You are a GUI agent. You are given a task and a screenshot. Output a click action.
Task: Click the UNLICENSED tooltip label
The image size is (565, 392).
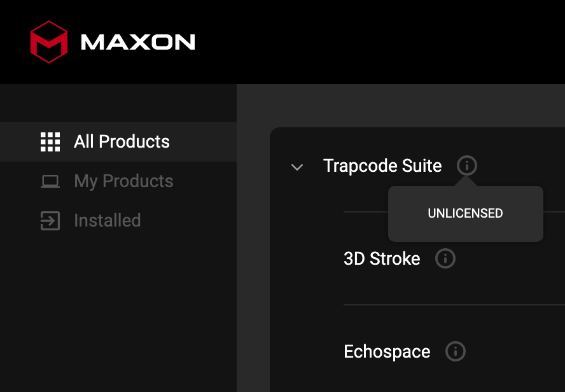[x=465, y=213]
